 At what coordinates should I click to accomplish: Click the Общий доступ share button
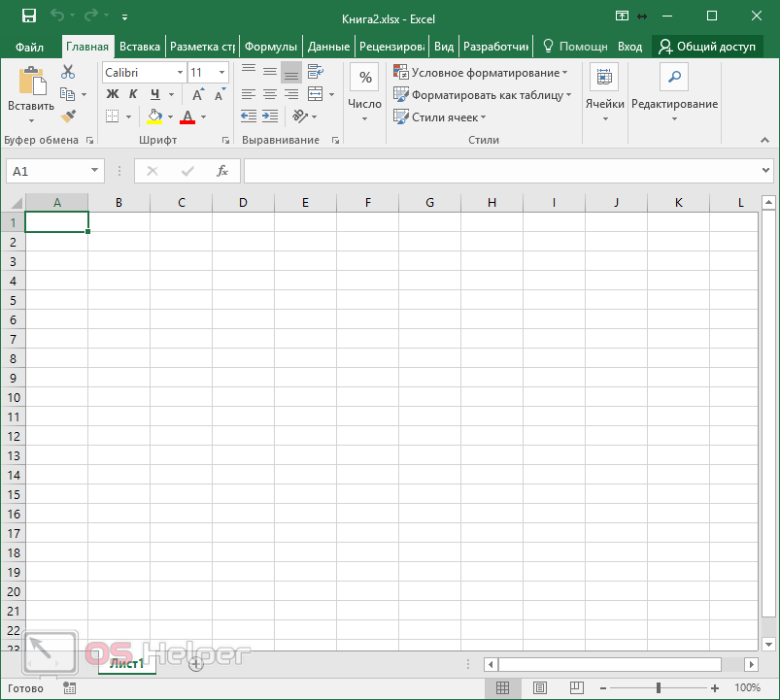tap(708, 47)
